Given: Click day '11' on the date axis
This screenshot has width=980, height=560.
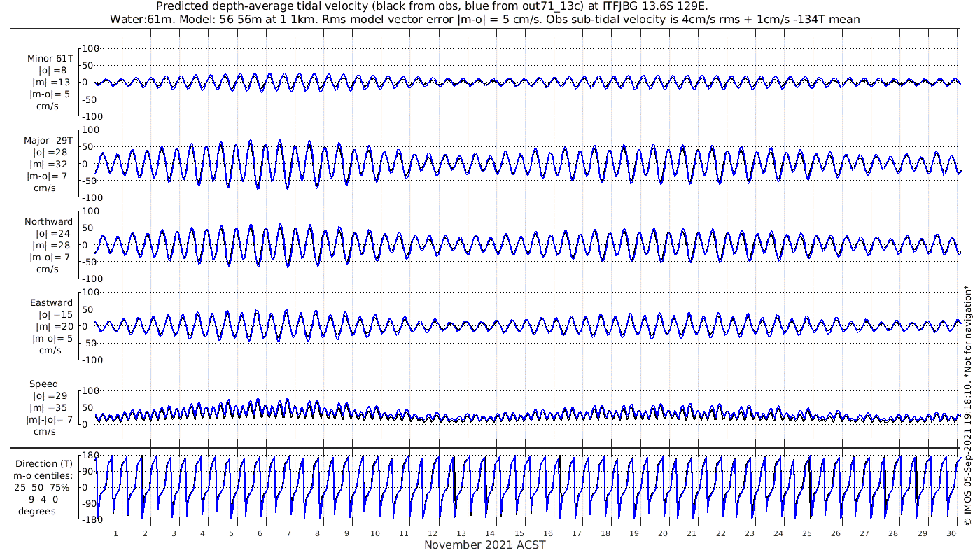Looking at the screenshot, I should (404, 533).
